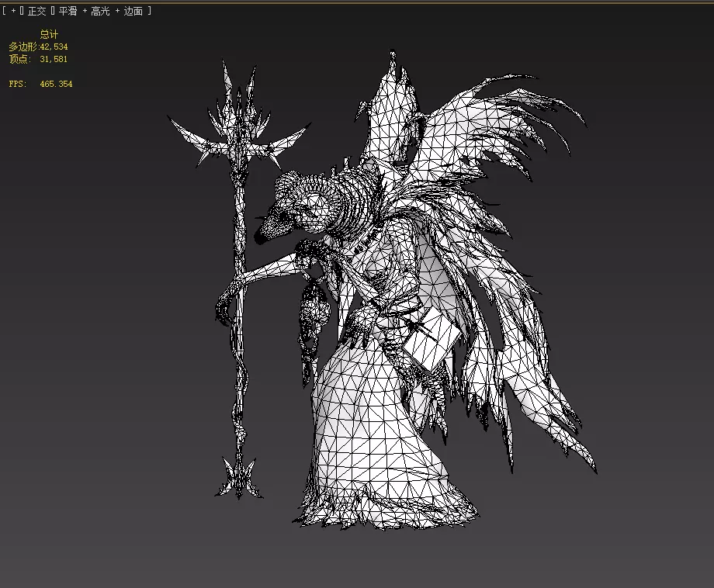Screen dimensions: 714x588
Task: Open the 平滑 + 高光 + 边面 shading menu
Action: pyautogui.click(x=101, y=11)
